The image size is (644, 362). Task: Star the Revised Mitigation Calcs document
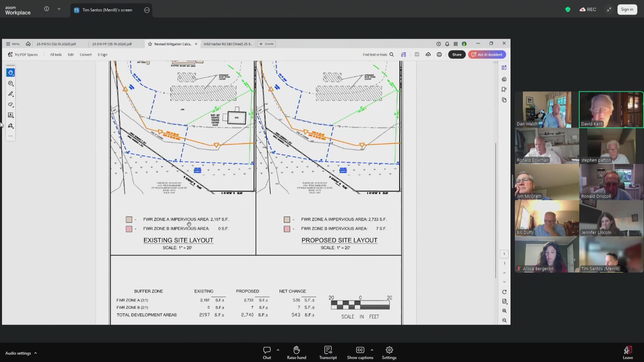pyautogui.click(x=150, y=44)
